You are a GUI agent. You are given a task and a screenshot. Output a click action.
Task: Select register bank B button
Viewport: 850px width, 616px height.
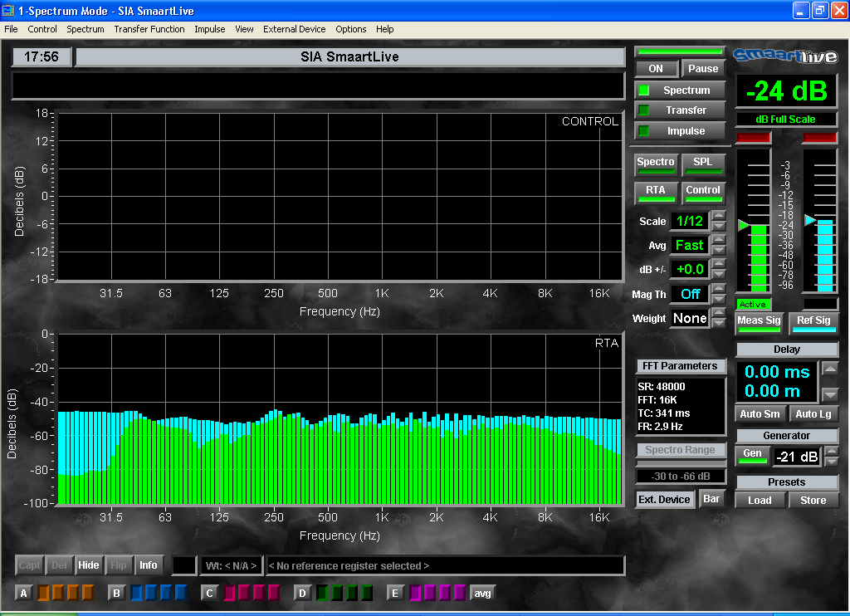117,593
